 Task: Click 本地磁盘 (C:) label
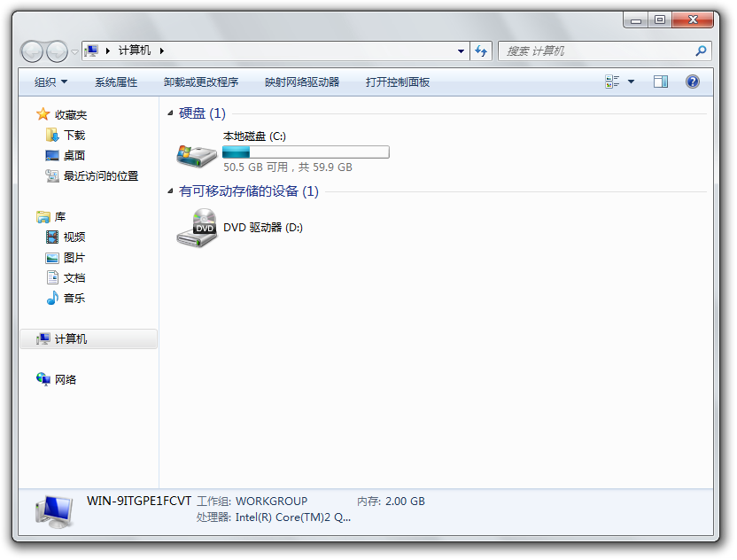coord(254,136)
